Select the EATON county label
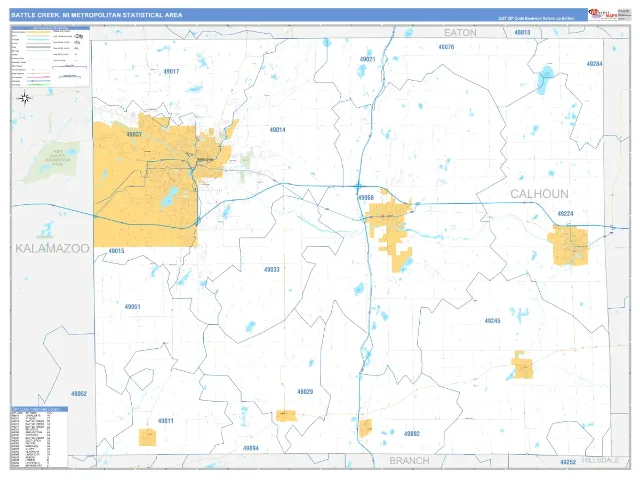The height and width of the screenshot is (480, 640). [x=460, y=33]
